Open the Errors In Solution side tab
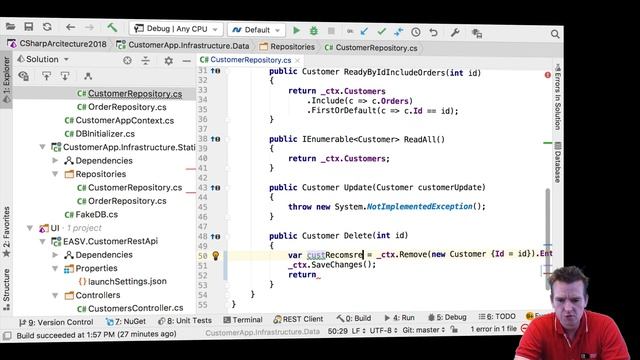640x360 pixels. 558,97
